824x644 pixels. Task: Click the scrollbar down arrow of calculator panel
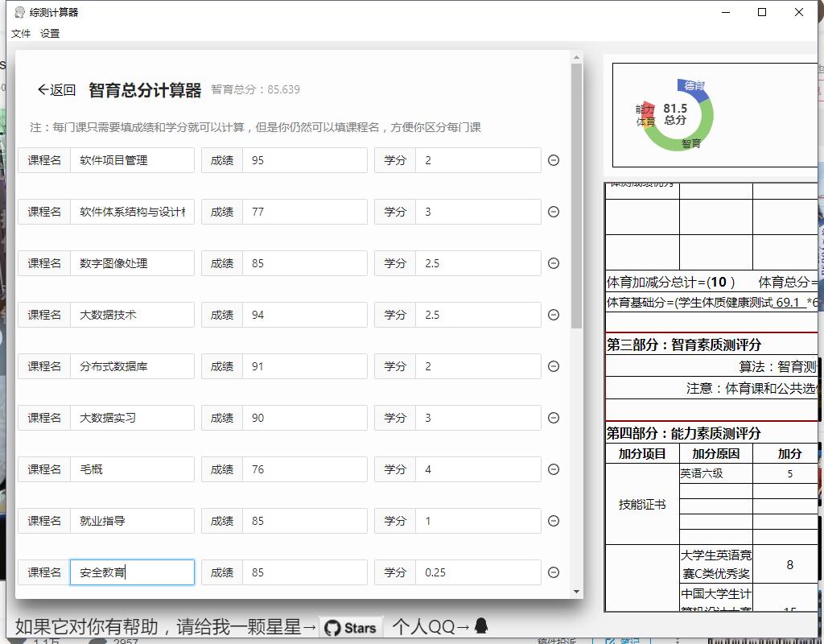click(576, 592)
